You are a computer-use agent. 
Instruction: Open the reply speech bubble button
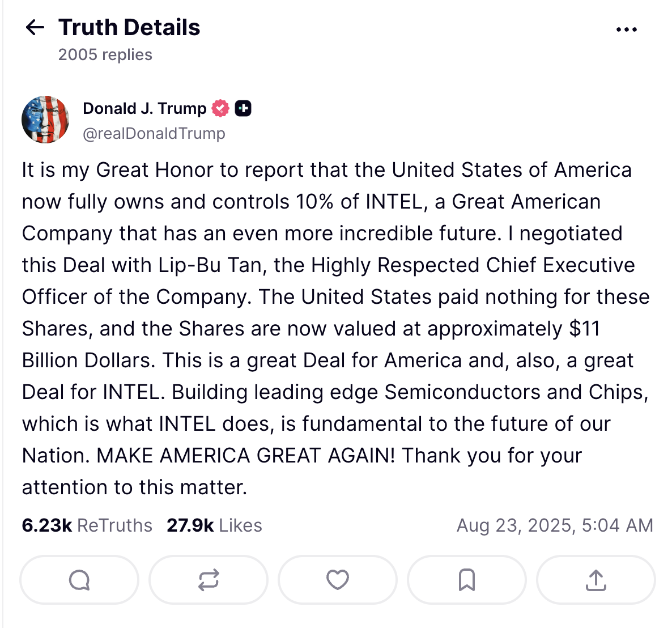(79, 580)
